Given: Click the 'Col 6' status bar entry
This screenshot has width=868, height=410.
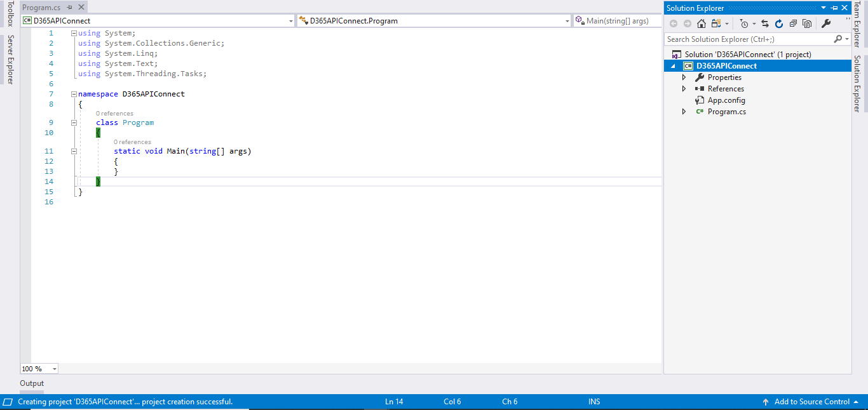Looking at the screenshot, I should [x=452, y=402].
